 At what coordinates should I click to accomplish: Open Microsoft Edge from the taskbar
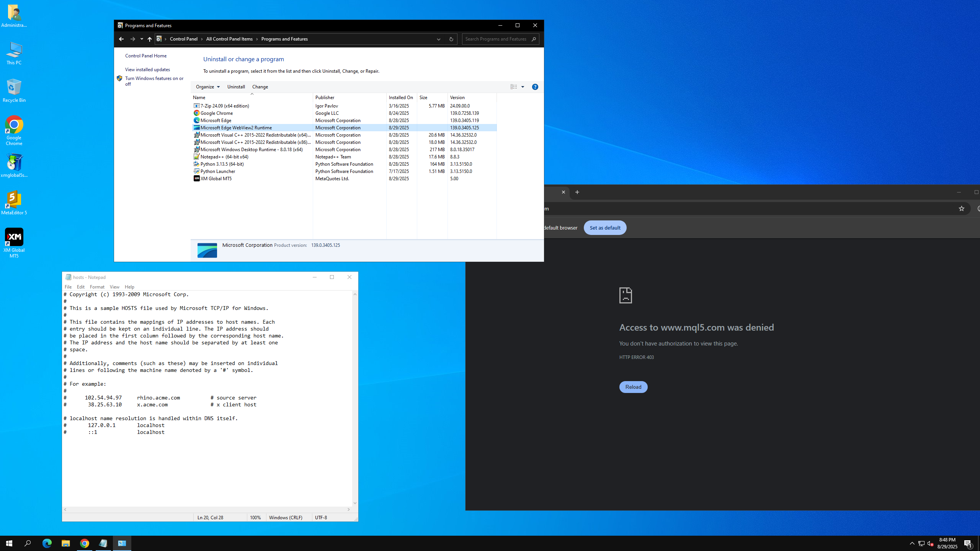pyautogui.click(x=47, y=543)
